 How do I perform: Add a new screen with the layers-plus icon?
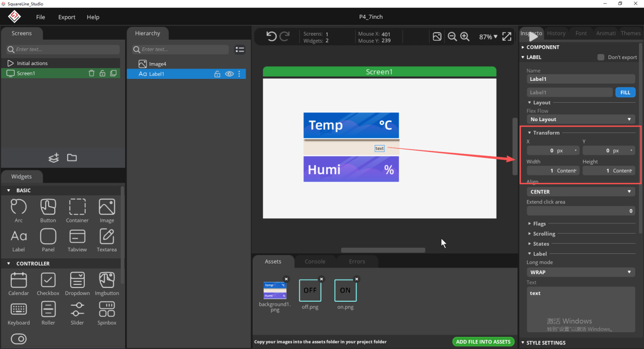pyautogui.click(x=54, y=158)
